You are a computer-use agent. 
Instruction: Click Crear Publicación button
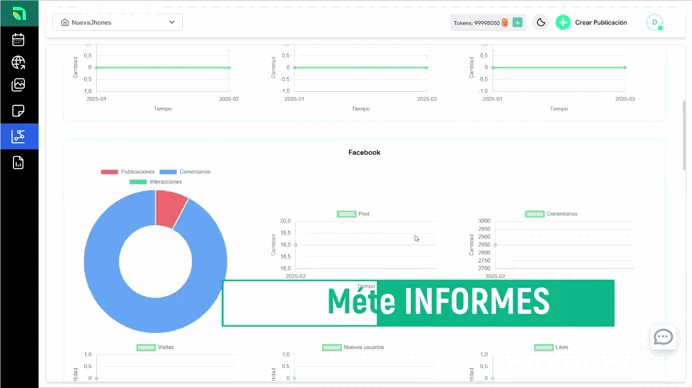591,23
